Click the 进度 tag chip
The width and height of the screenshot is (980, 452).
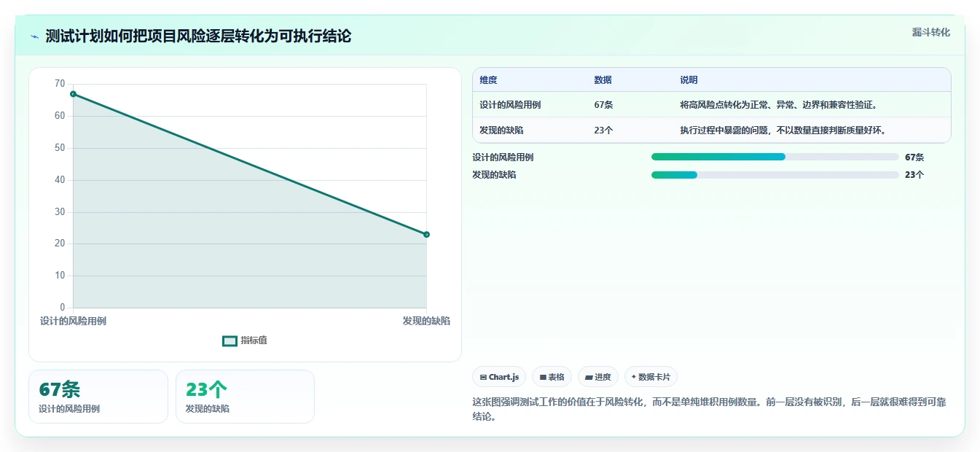tap(597, 377)
